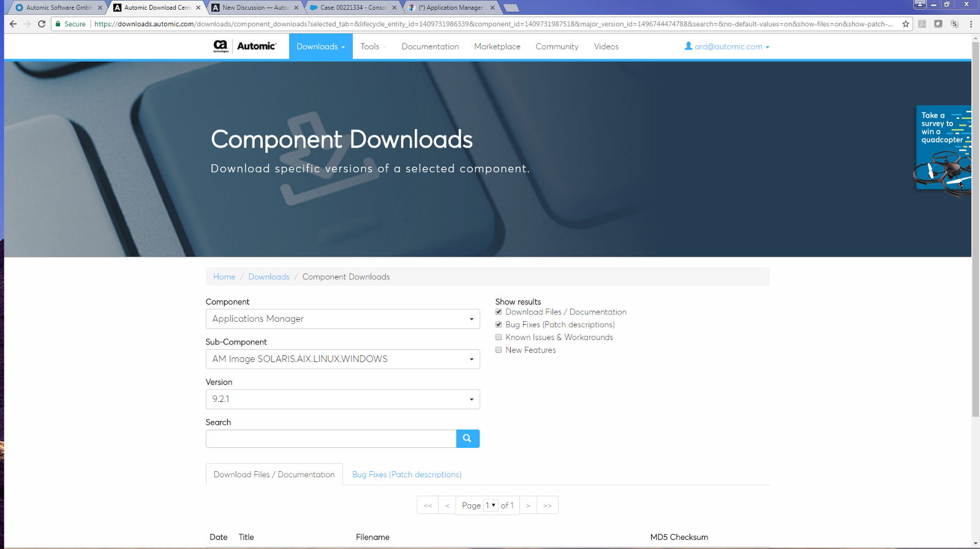
Task: Bookmark this page with the star icon
Action: (906, 24)
